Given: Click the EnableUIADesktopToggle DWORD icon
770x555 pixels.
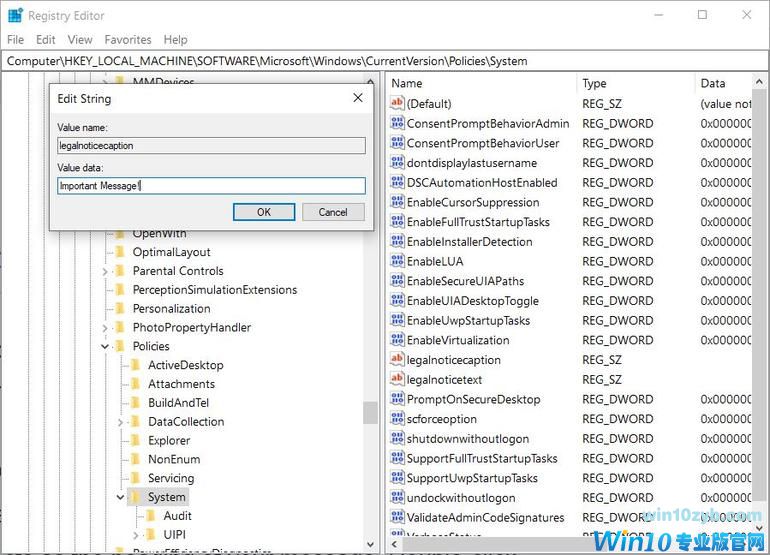Looking at the screenshot, I should coord(397,300).
